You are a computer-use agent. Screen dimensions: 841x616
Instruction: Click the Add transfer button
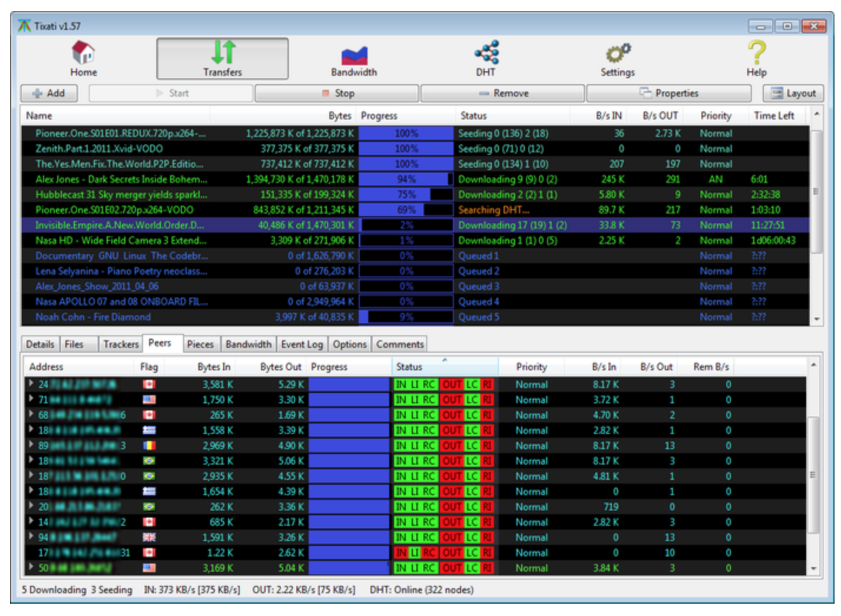(49, 93)
